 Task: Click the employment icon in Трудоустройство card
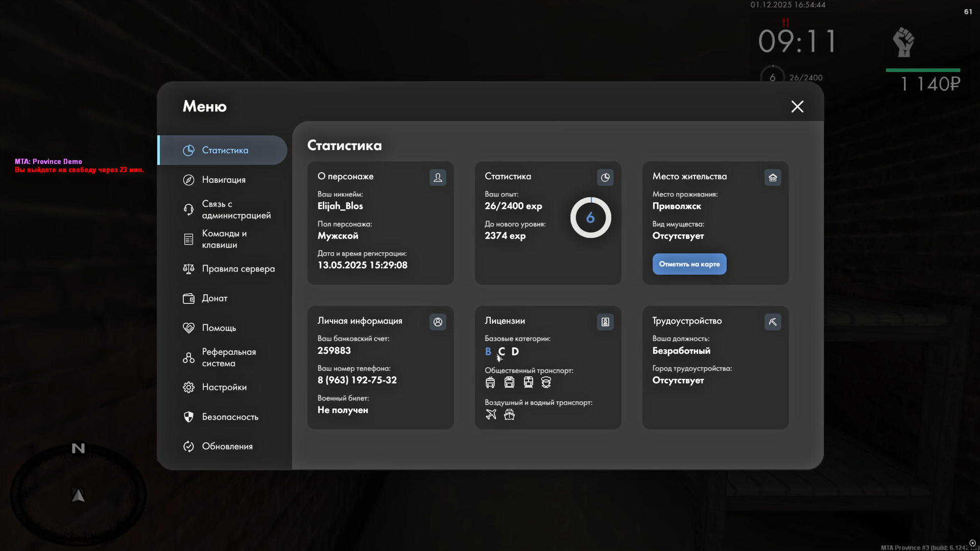(x=773, y=322)
